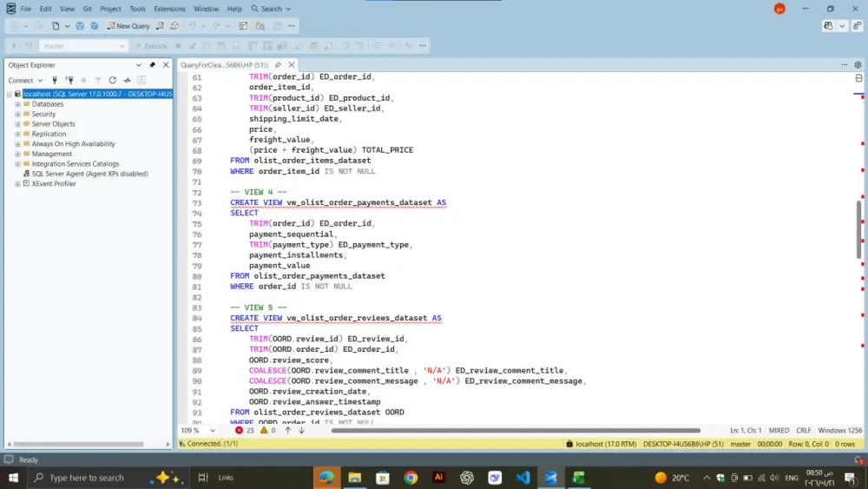This screenshot has height=489, width=868.
Task: Select the Databases folder
Action: tap(47, 104)
